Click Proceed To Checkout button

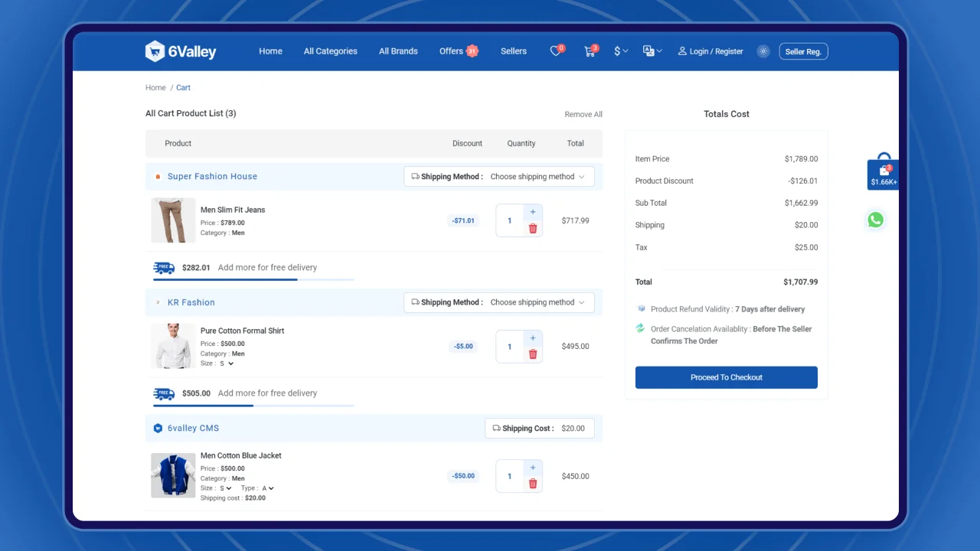[726, 377]
